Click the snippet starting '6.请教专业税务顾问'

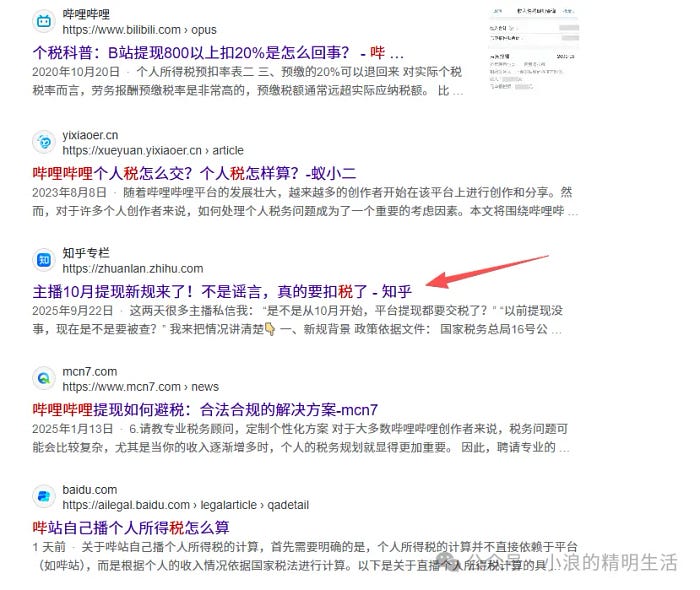tap(301, 438)
